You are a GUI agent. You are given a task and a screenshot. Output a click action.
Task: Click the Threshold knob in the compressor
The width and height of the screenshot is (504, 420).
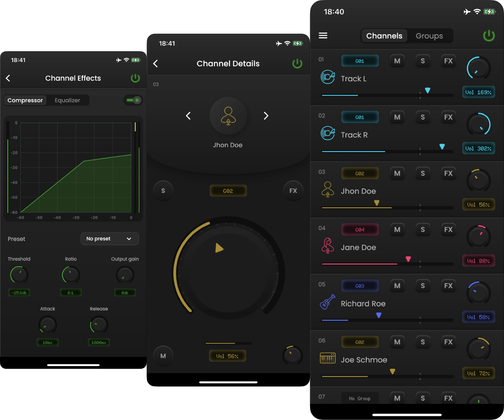[19, 275]
